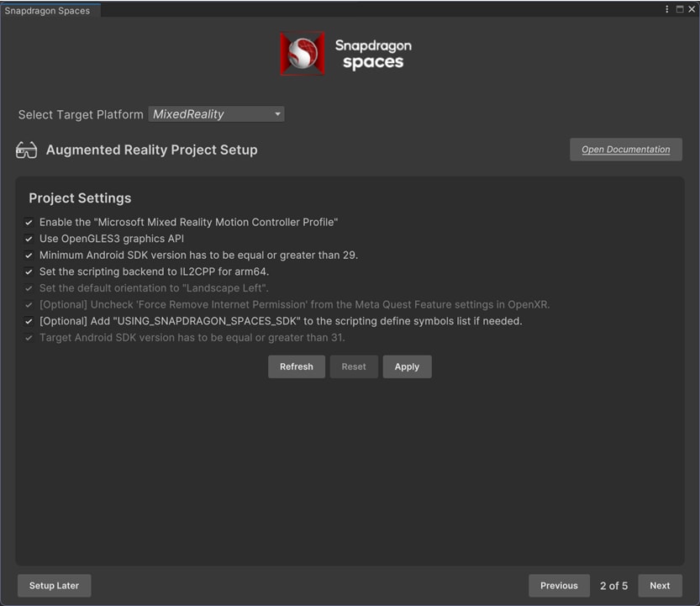The image size is (700, 606).
Task: Click the Reset button
Action: coord(354,366)
